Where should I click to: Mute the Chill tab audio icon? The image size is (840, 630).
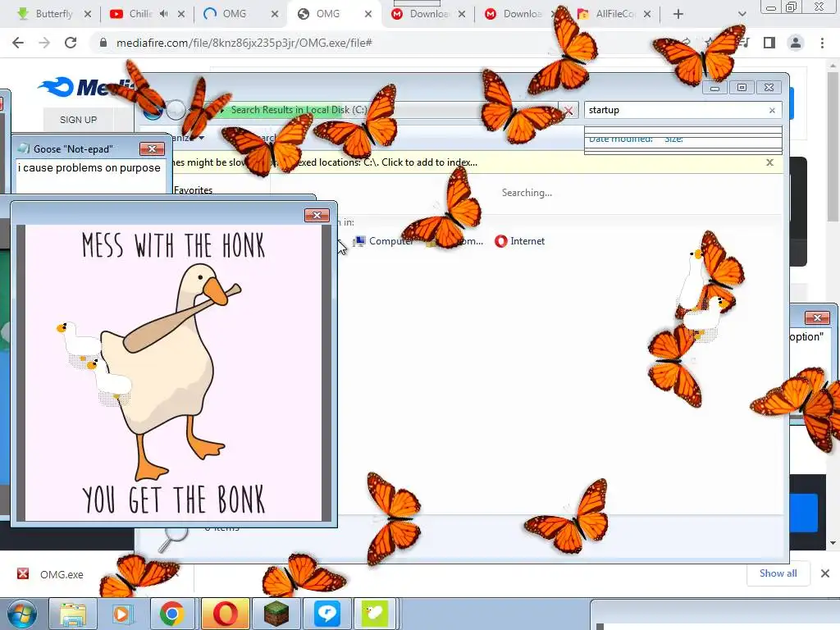[164, 14]
